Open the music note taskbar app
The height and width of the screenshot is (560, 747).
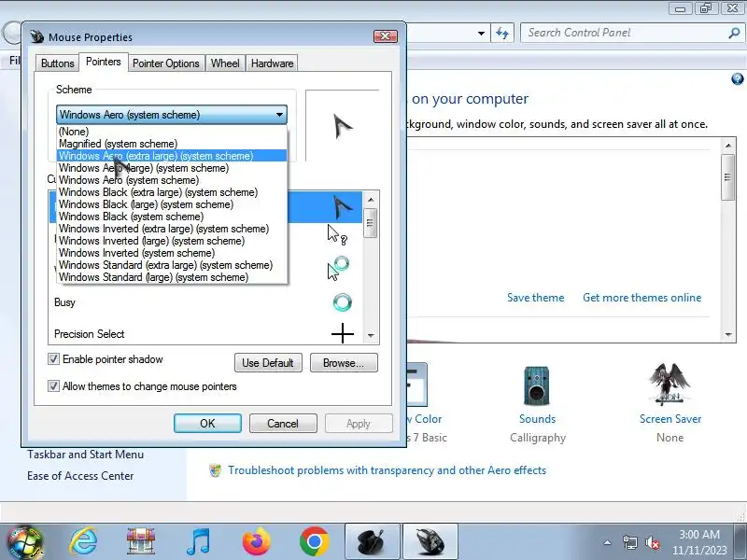tap(198, 541)
